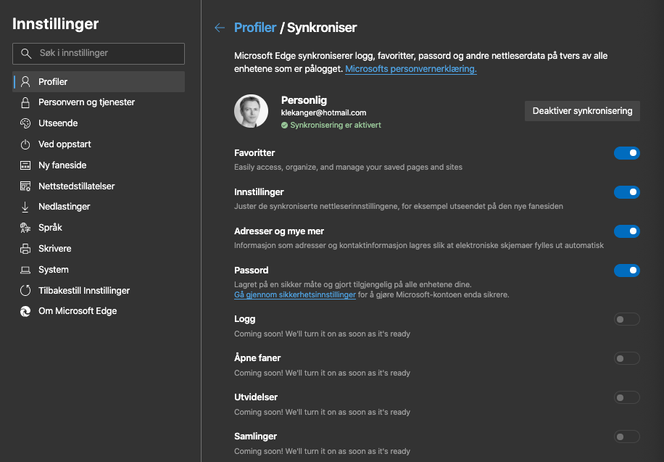Open the Utseende settings section
Image resolution: width=664 pixels, height=462 pixels.
coord(98,123)
